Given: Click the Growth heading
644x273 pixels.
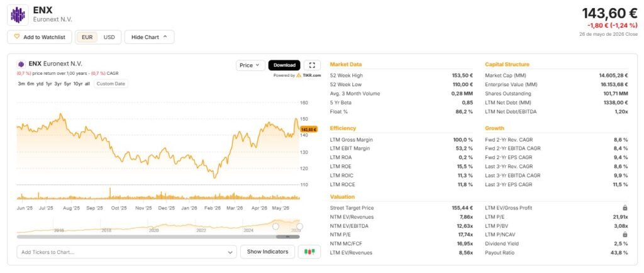Looking at the screenshot, I should (x=494, y=128).
